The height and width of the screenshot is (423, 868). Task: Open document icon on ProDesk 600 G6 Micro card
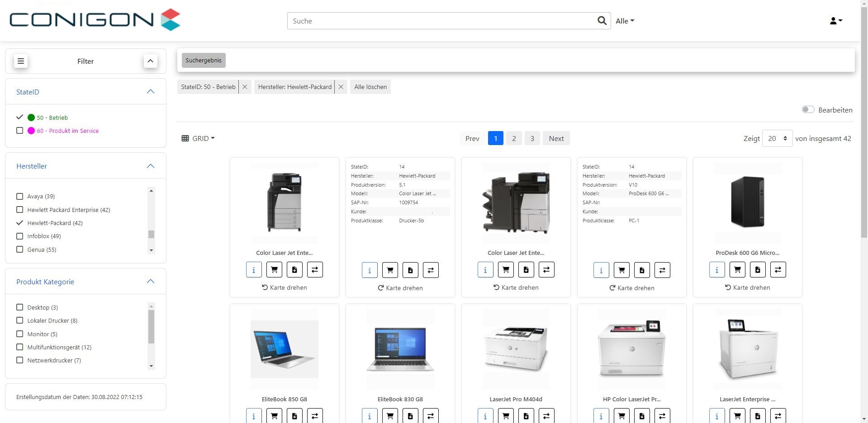[758, 270]
